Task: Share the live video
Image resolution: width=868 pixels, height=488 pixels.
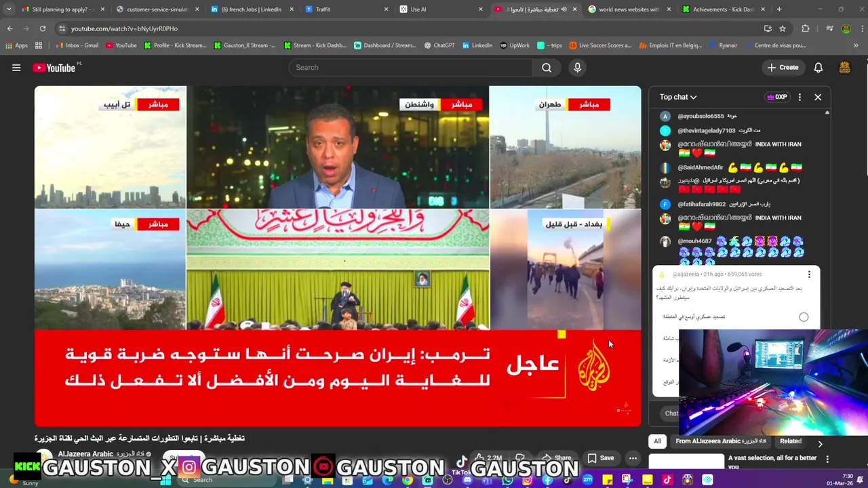Action: click(x=557, y=458)
